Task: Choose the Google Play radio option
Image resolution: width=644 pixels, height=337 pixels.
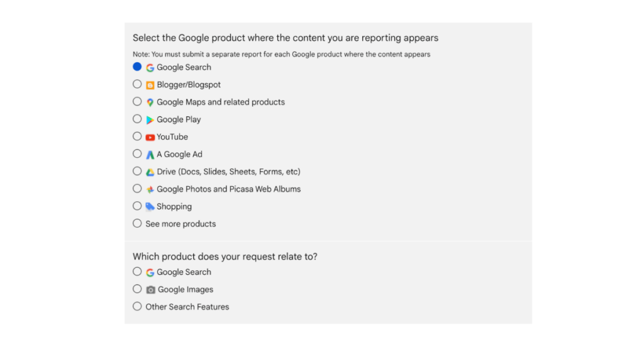Action: (x=137, y=119)
